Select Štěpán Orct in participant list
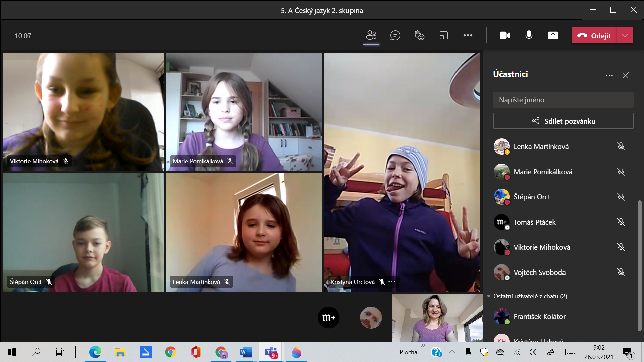 (x=532, y=197)
